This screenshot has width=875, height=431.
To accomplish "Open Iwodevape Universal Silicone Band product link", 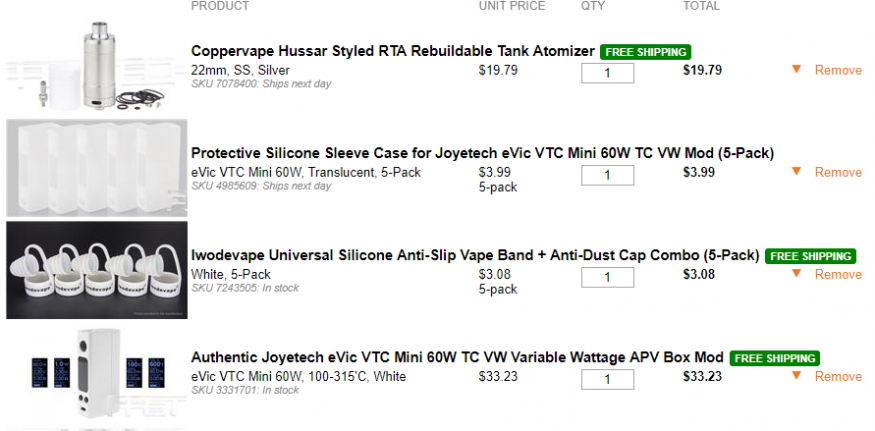I will [475, 255].
